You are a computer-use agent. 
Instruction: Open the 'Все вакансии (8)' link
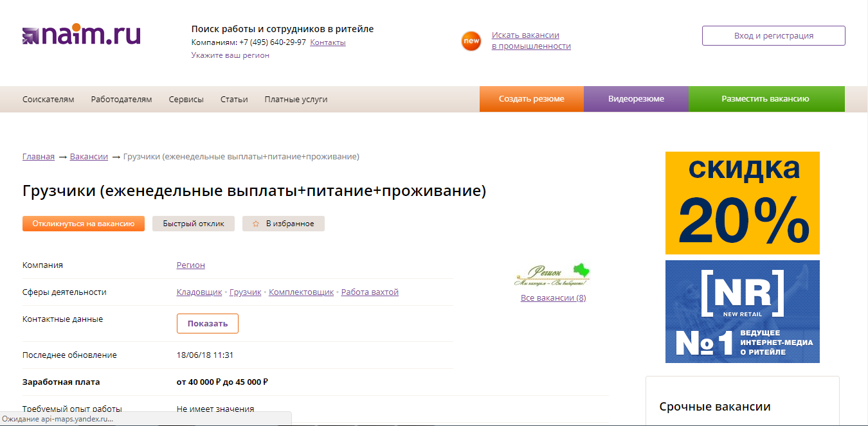click(554, 297)
